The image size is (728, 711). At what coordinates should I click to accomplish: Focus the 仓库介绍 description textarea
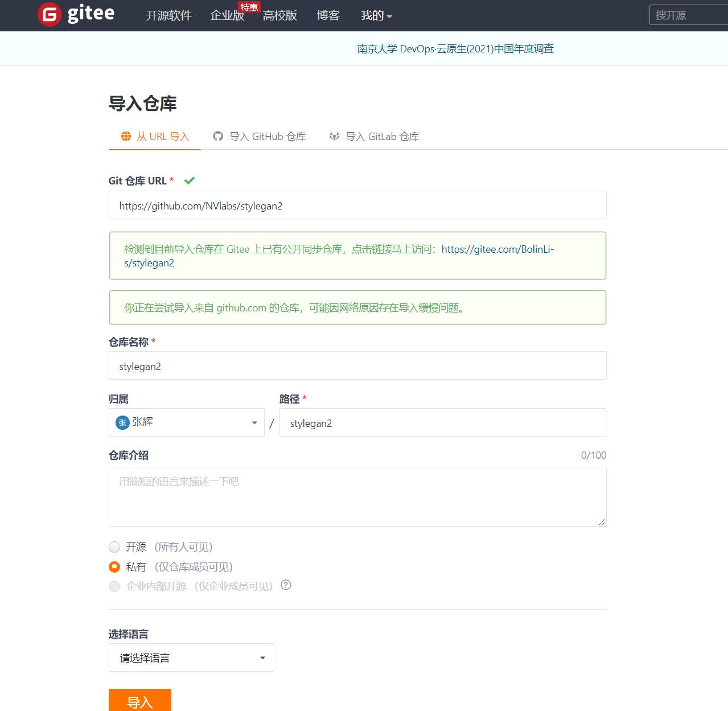(357, 496)
